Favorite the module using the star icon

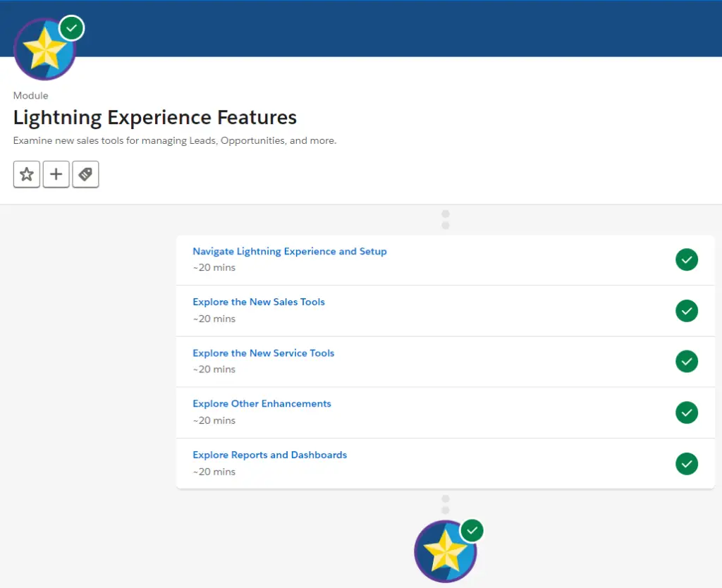click(x=26, y=174)
